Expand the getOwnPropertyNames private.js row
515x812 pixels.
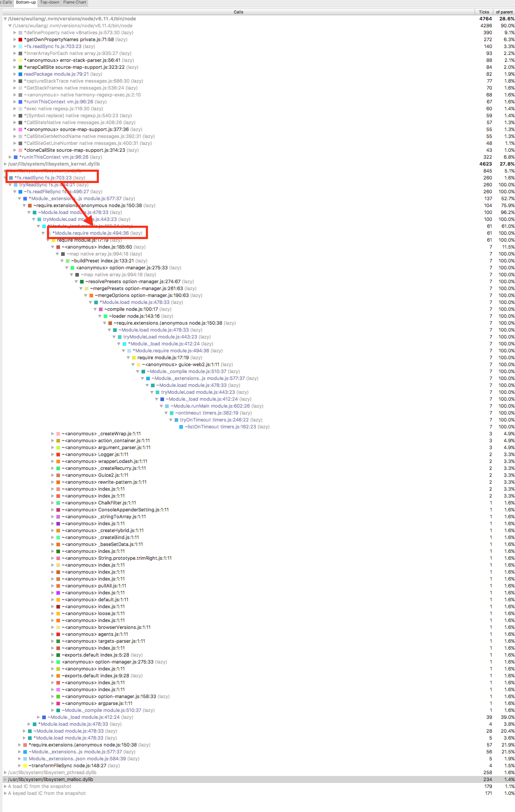[x=15, y=40]
